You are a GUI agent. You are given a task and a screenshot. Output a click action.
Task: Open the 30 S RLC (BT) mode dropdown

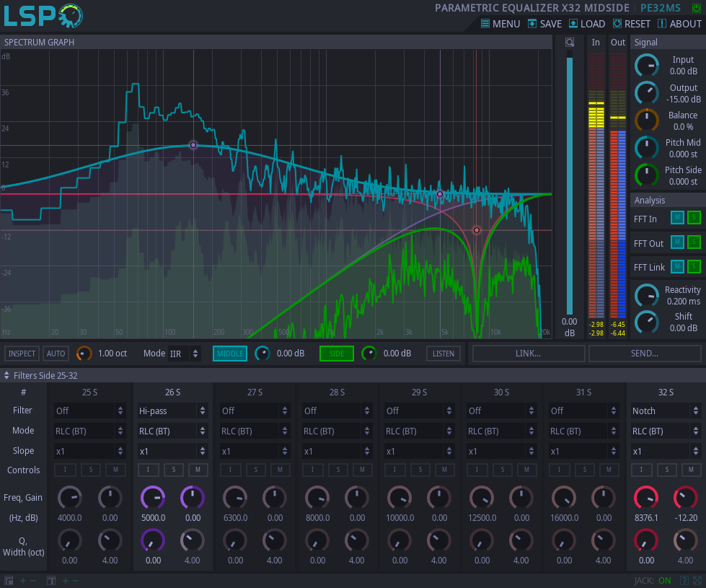click(x=501, y=431)
